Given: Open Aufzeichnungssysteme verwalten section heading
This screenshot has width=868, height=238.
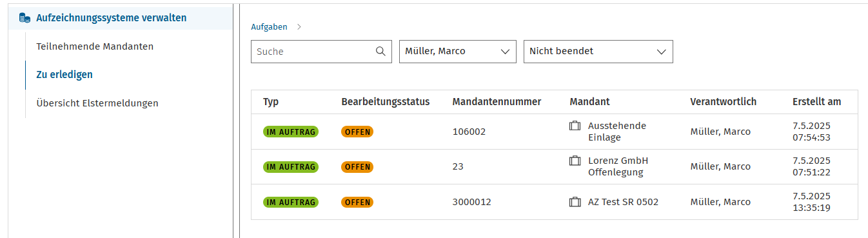Looking at the screenshot, I should click(112, 18).
